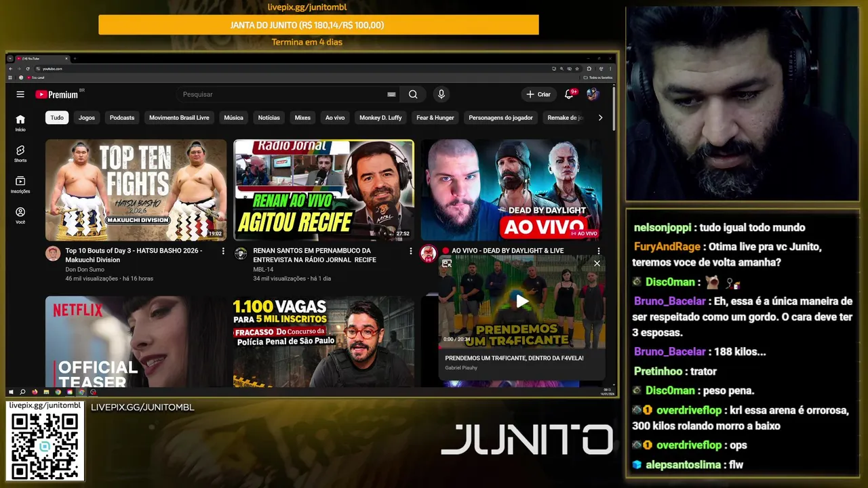The image size is (868, 488).
Task: Click the livepix QR code
Action: (x=45, y=445)
